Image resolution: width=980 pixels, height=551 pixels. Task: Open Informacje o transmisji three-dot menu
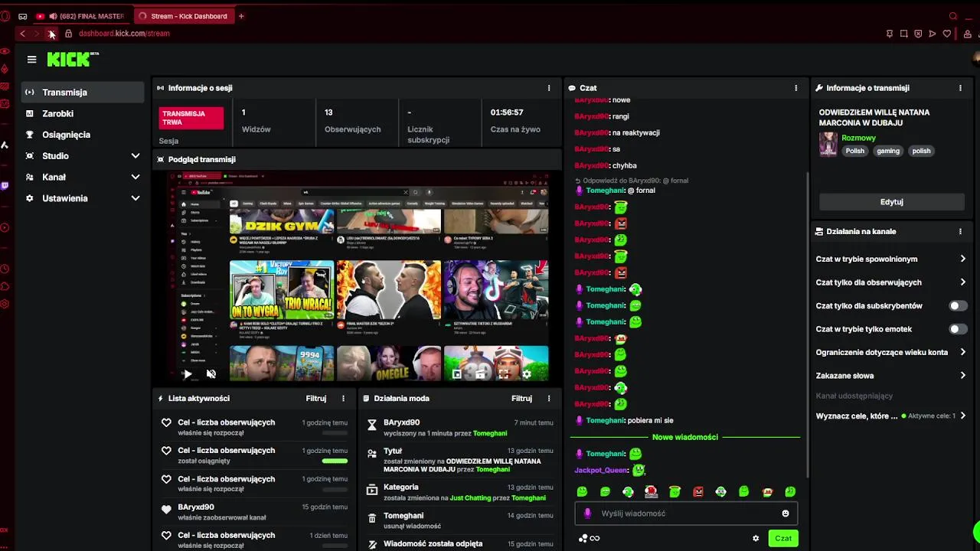[x=960, y=88]
